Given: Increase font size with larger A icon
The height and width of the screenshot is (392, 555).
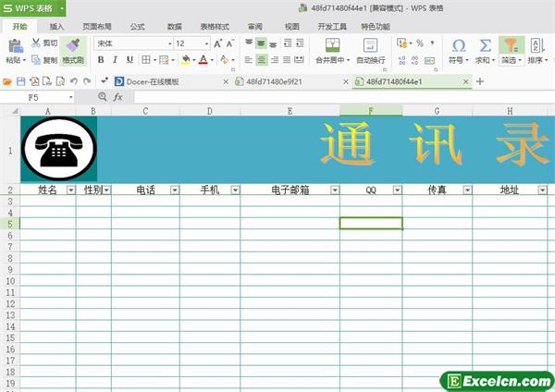Looking at the screenshot, I should click(x=218, y=43).
